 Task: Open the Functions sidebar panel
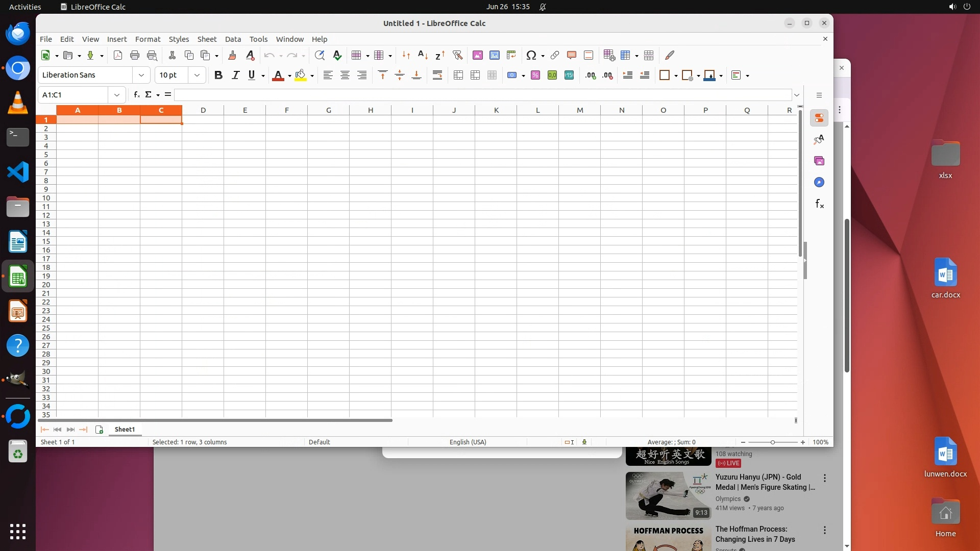pos(819,204)
